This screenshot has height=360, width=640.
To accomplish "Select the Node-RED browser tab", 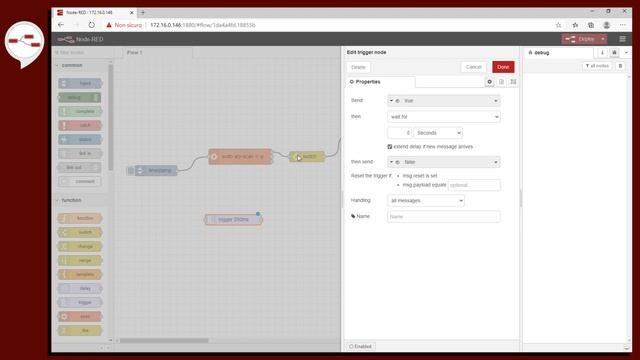I will [x=96, y=13].
